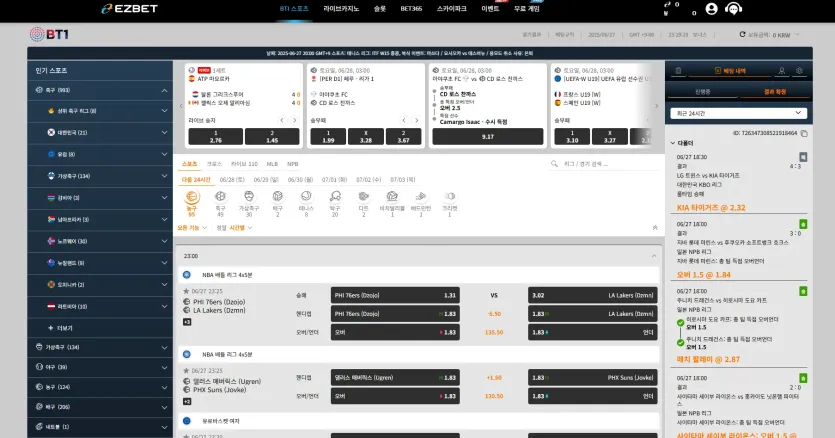Expand the 라트비아 sidebar entry
Screen dimensions: 835x438
coord(165,306)
